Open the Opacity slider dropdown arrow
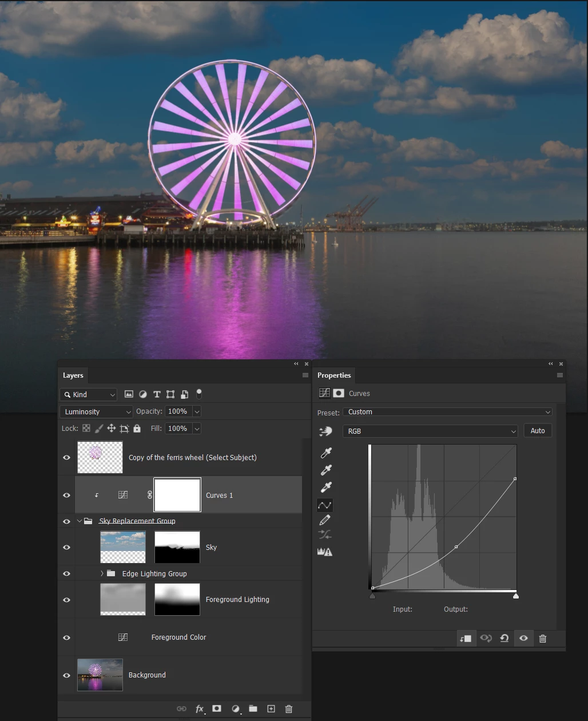 pos(197,411)
